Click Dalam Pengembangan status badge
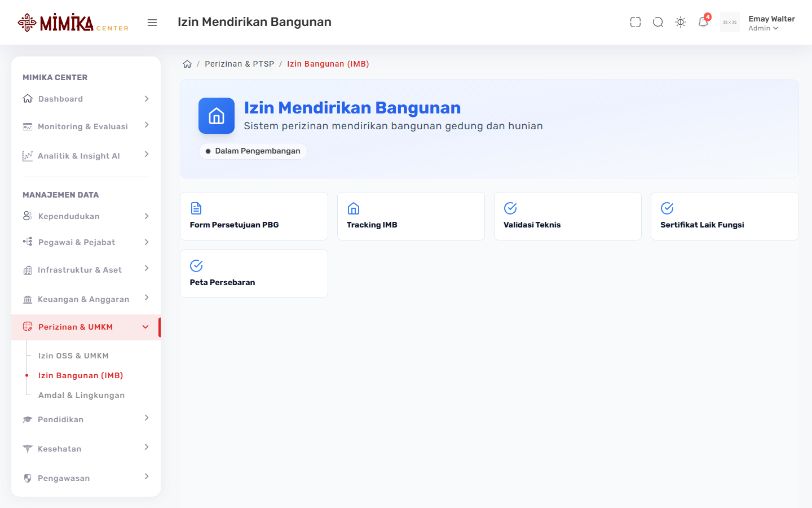The image size is (812, 508). [x=253, y=151]
